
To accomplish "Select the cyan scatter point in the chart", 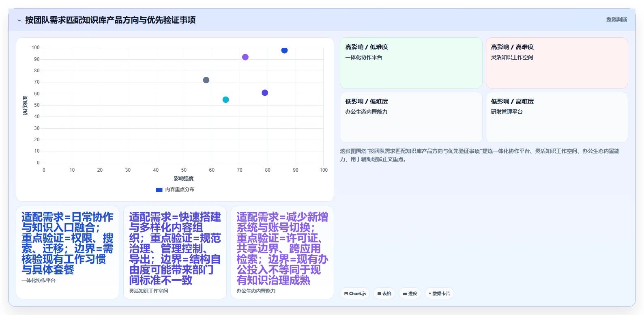I will [x=225, y=100].
